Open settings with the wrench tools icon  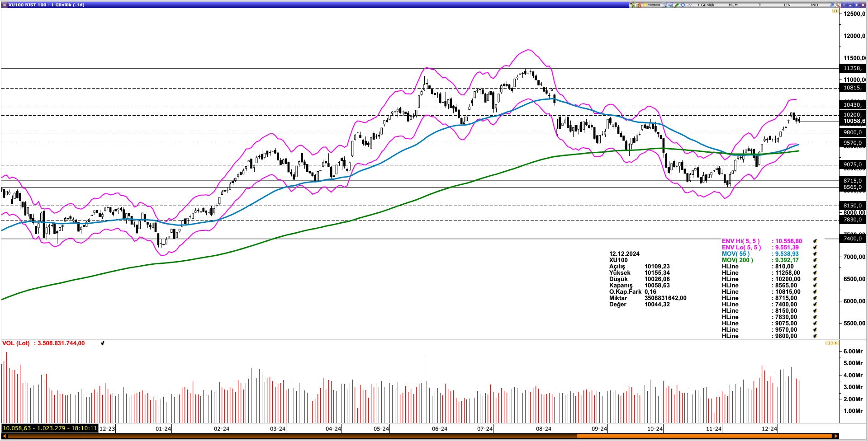point(838,5)
